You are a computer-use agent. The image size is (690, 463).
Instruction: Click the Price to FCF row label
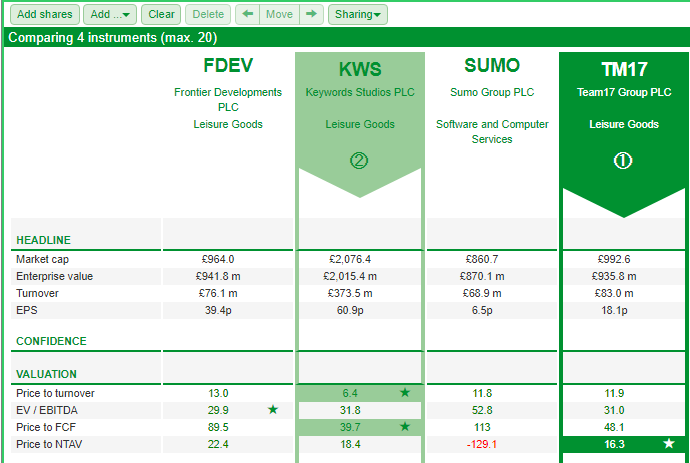(46, 427)
